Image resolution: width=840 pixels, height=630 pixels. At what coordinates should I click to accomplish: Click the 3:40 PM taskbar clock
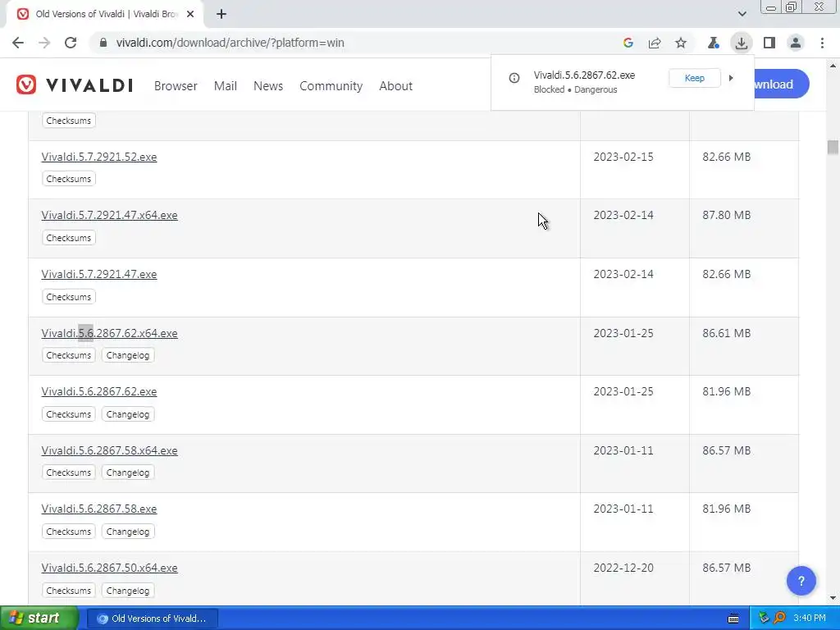[x=810, y=619]
